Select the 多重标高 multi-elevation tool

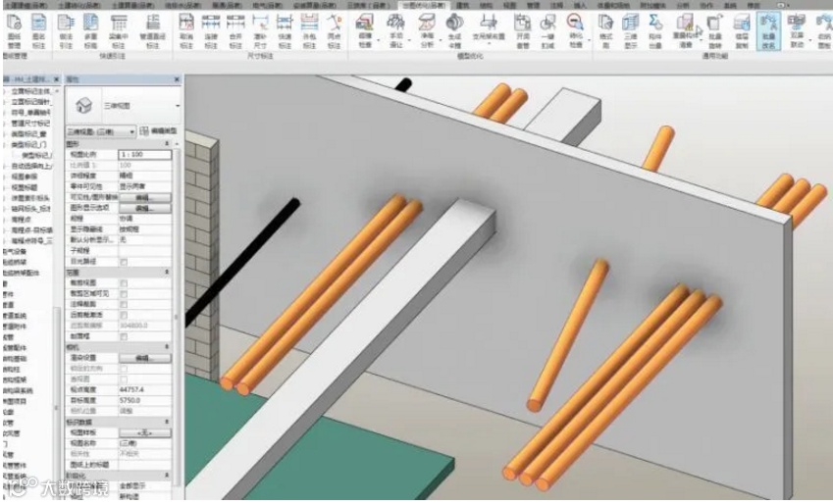91,30
